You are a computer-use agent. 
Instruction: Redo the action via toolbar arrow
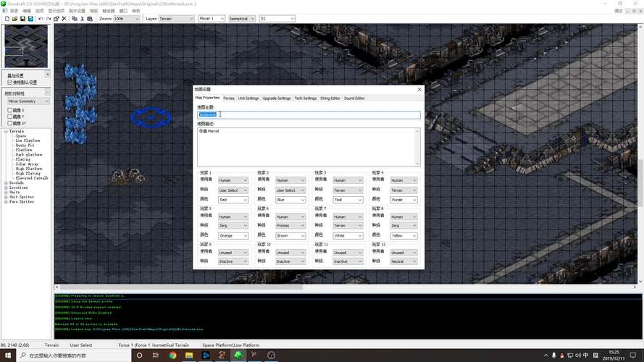click(x=49, y=19)
